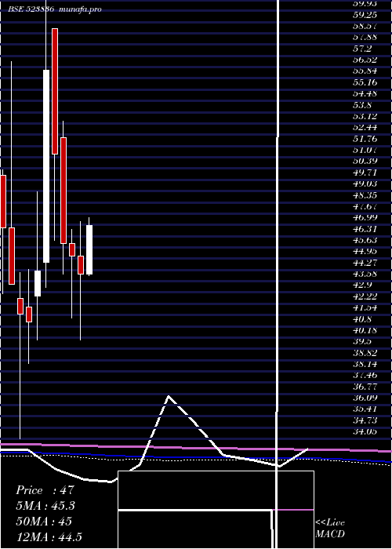Click the 36.09 price axis label

pyautogui.click(x=365, y=398)
